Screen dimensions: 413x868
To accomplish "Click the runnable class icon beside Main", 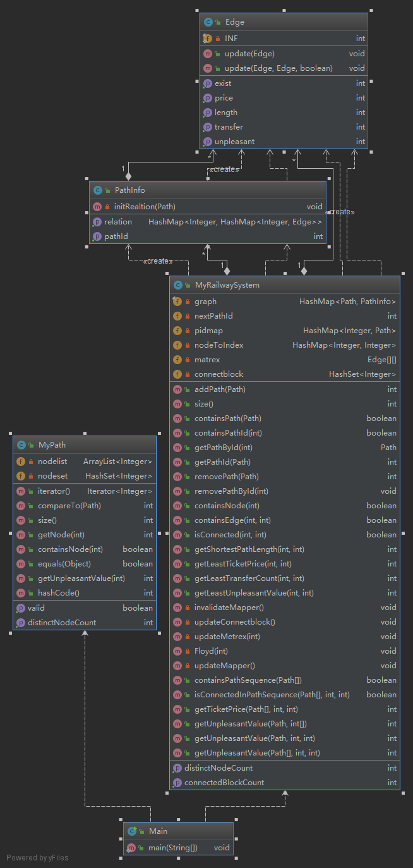I will click(132, 831).
